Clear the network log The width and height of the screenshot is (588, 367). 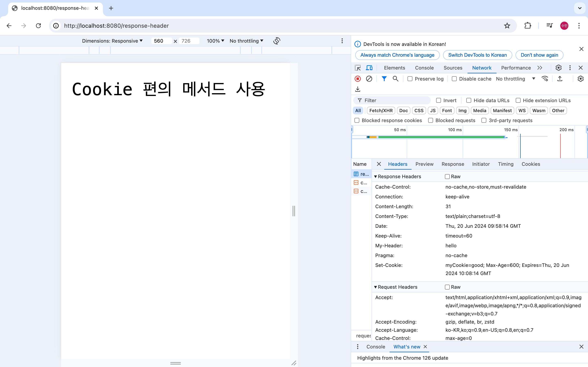tap(369, 79)
